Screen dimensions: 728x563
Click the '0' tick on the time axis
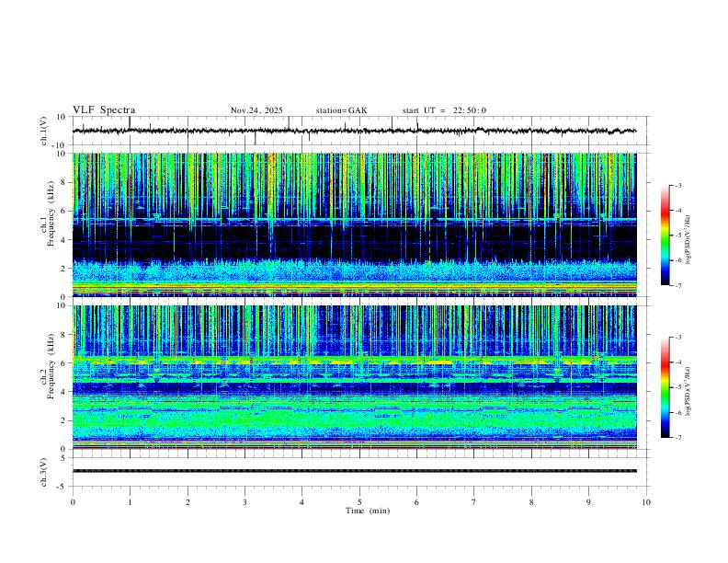[x=73, y=502]
